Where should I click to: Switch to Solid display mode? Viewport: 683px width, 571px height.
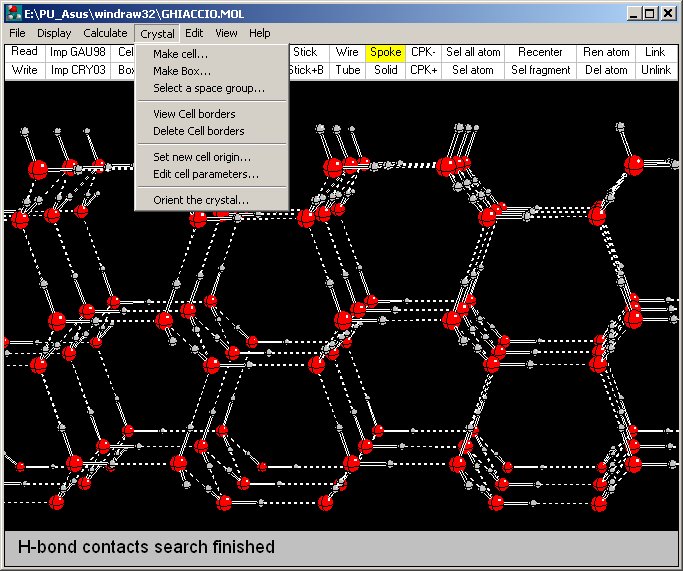tap(385, 70)
